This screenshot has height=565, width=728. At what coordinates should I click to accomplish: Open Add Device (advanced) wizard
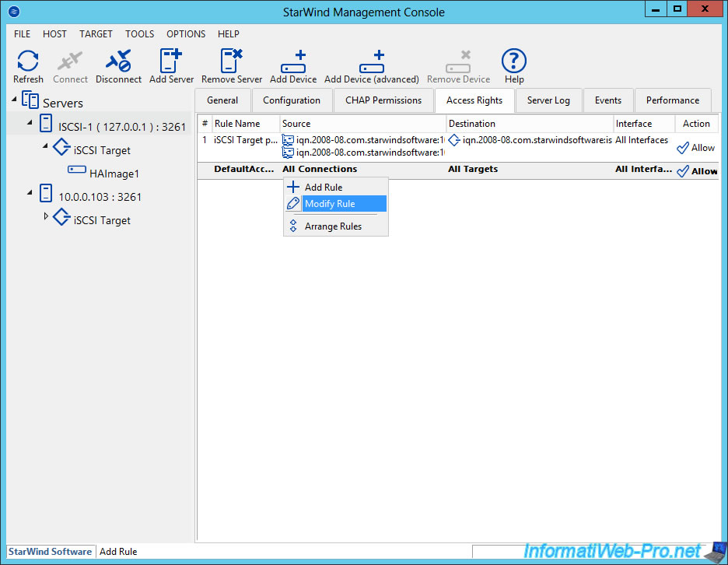[x=372, y=65]
